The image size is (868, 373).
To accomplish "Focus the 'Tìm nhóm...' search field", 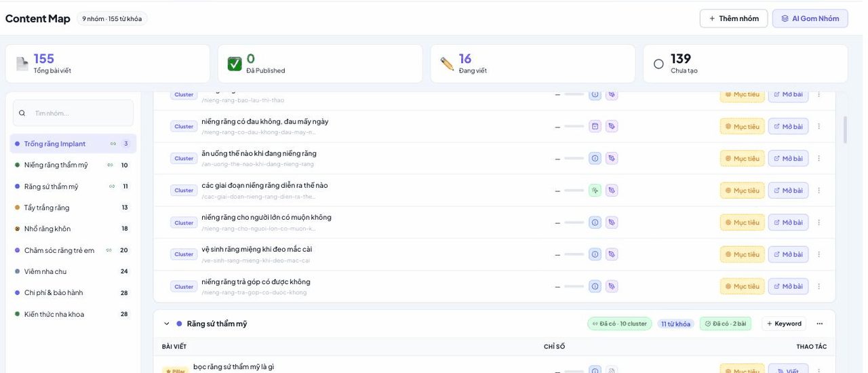I will [73, 113].
